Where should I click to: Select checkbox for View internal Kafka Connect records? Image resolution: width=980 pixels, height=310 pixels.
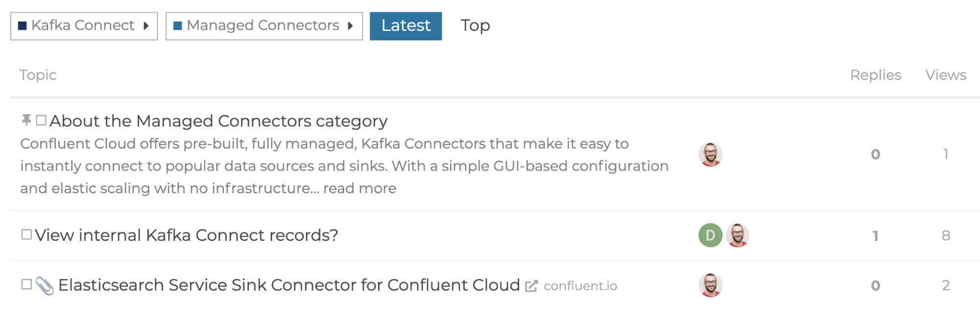pos(26,234)
